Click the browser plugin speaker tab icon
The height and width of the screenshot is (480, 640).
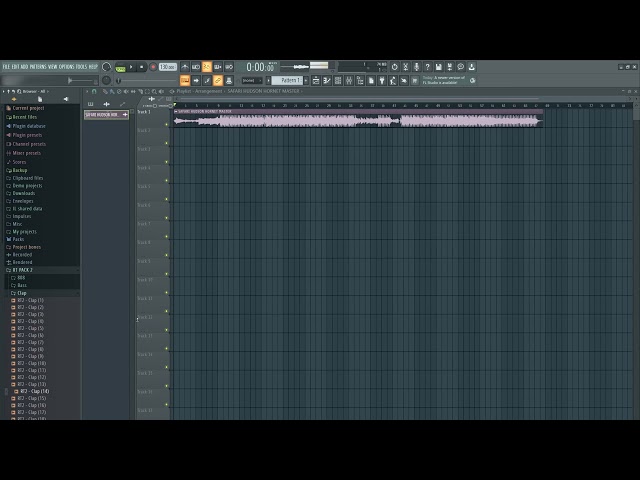pos(66,99)
